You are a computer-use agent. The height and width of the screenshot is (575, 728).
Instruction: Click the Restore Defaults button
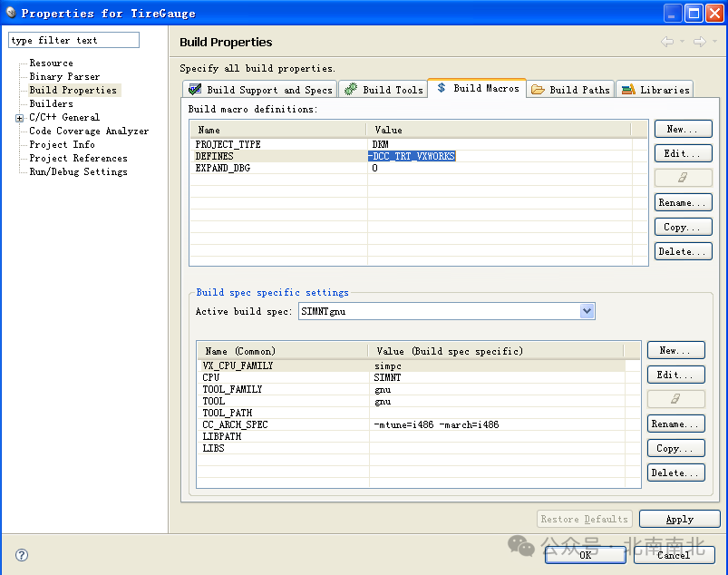point(585,519)
